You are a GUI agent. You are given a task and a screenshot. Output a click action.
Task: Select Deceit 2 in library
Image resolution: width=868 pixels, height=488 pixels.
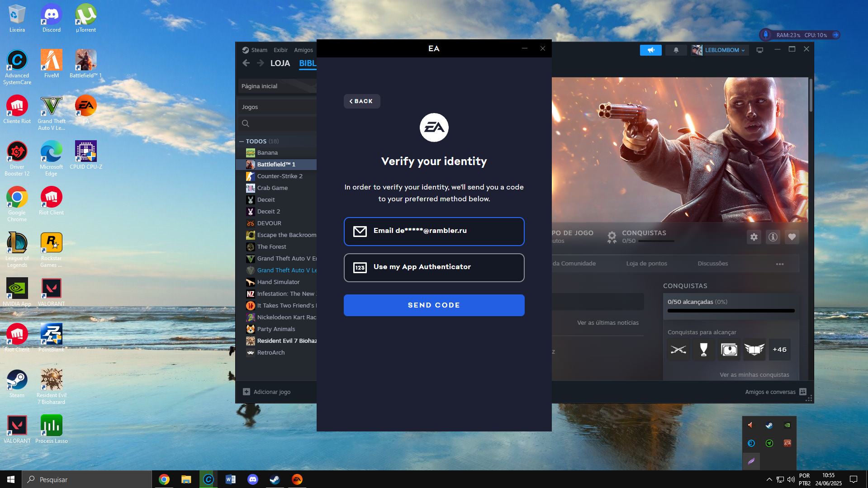(276, 212)
